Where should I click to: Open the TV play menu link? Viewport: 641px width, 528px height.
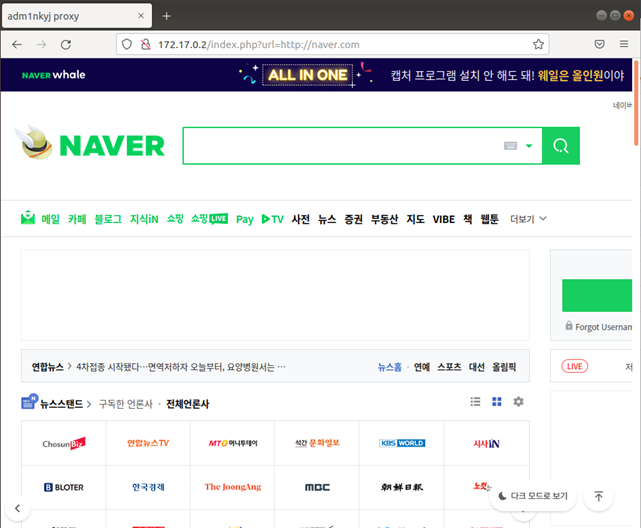coord(273,219)
